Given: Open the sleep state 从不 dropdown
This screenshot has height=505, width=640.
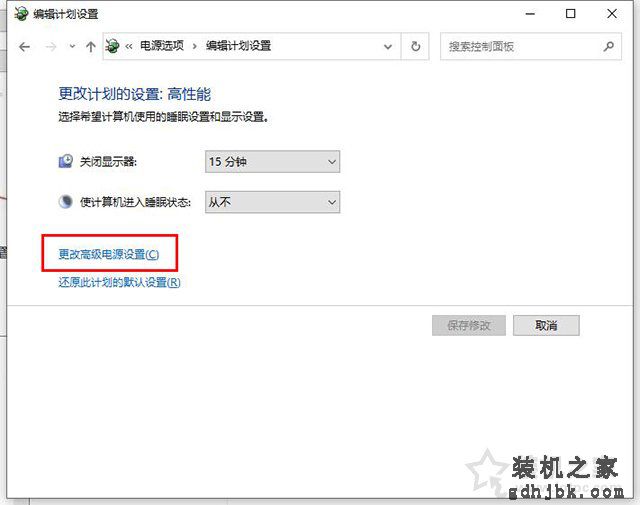Looking at the screenshot, I should [x=272, y=202].
